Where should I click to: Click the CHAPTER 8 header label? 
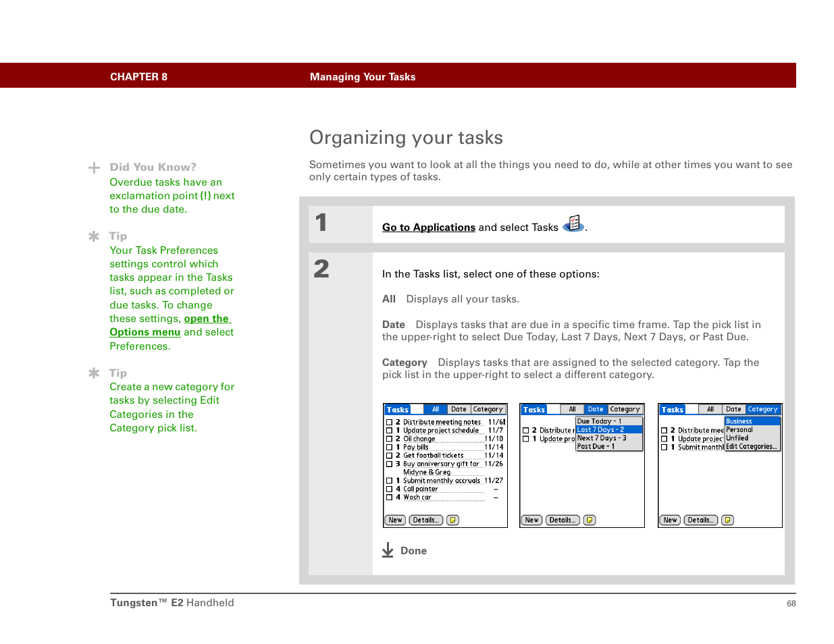[x=138, y=77]
